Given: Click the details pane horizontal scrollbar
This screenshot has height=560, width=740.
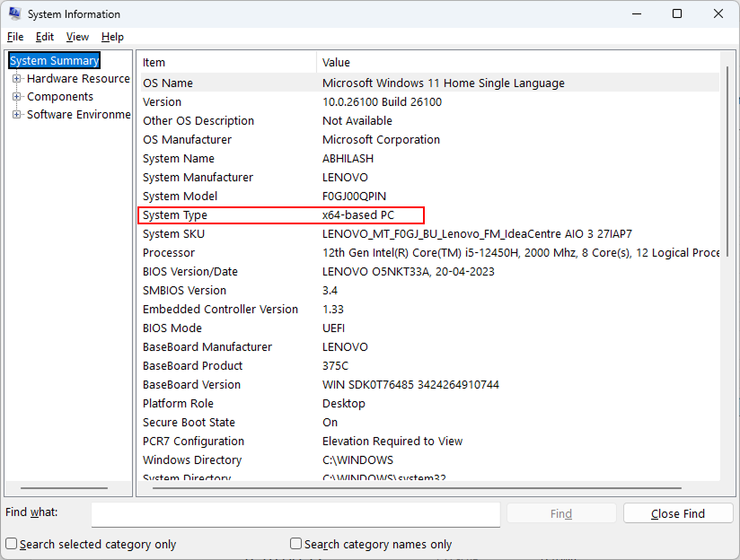Looking at the screenshot, I should (417, 488).
